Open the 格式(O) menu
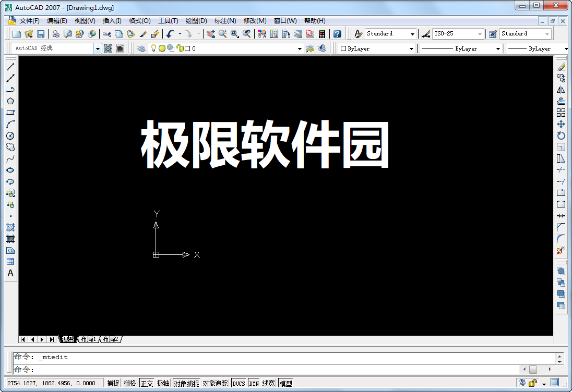The height and width of the screenshot is (392, 572). (x=140, y=21)
